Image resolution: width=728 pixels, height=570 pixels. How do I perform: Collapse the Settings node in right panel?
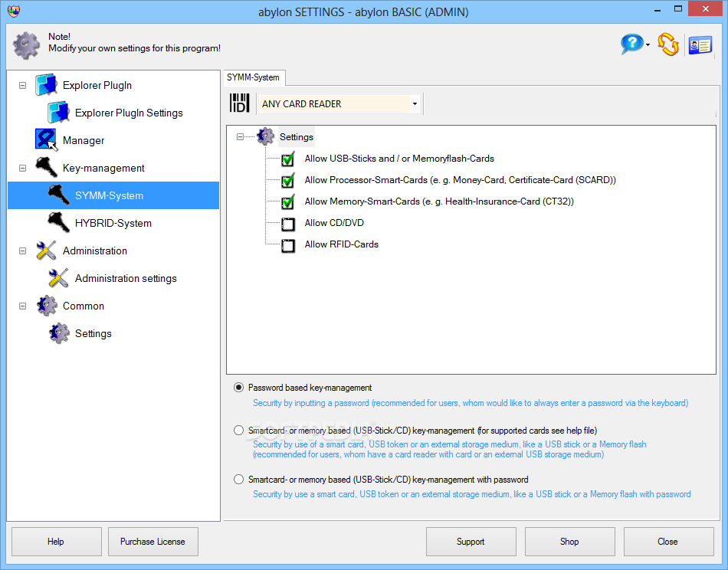(240, 136)
